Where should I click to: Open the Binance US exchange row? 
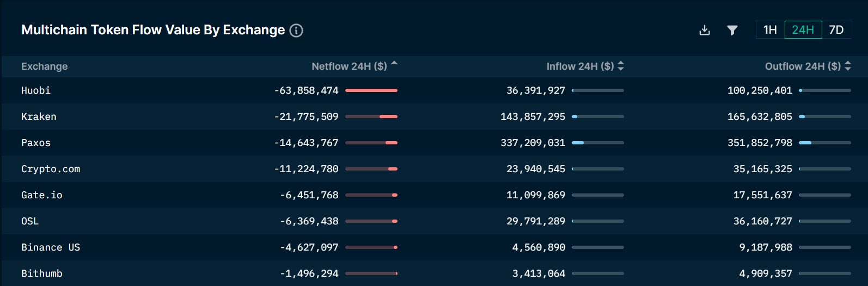click(434, 247)
